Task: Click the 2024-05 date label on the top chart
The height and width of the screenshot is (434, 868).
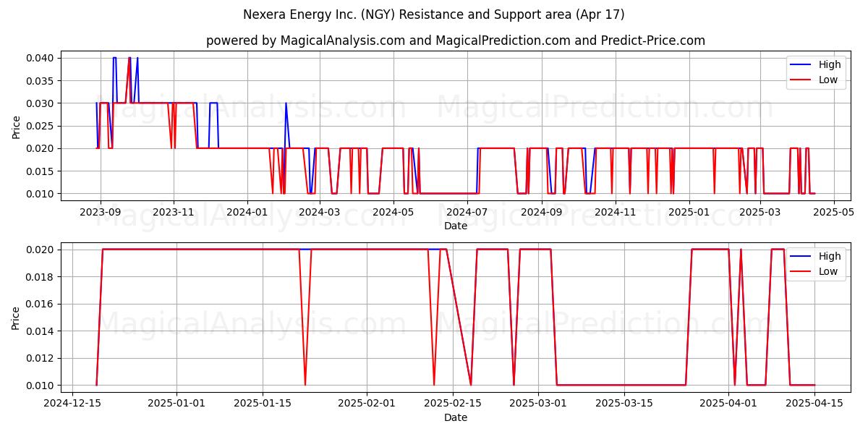Action: [393, 212]
